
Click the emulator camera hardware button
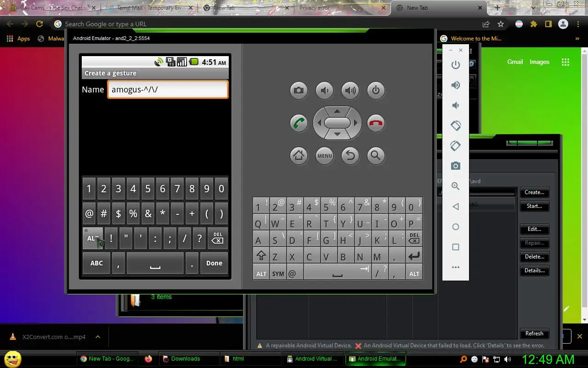click(x=299, y=90)
